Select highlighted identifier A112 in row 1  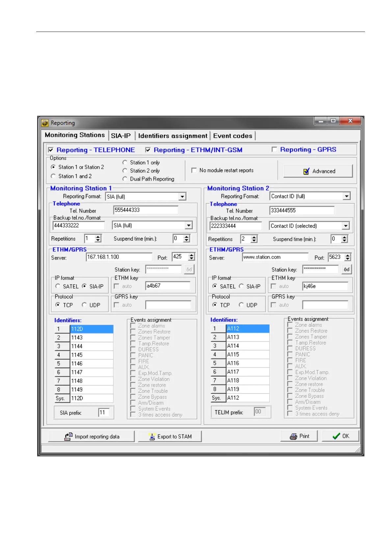point(248,328)
